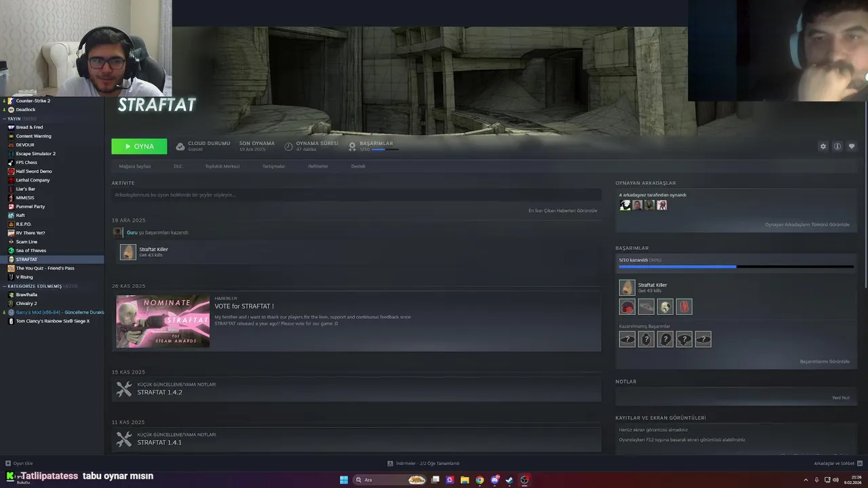
Task: Click wrench icon beside STRAFTAT 1.4.2
Action: [x=124, y=389]
